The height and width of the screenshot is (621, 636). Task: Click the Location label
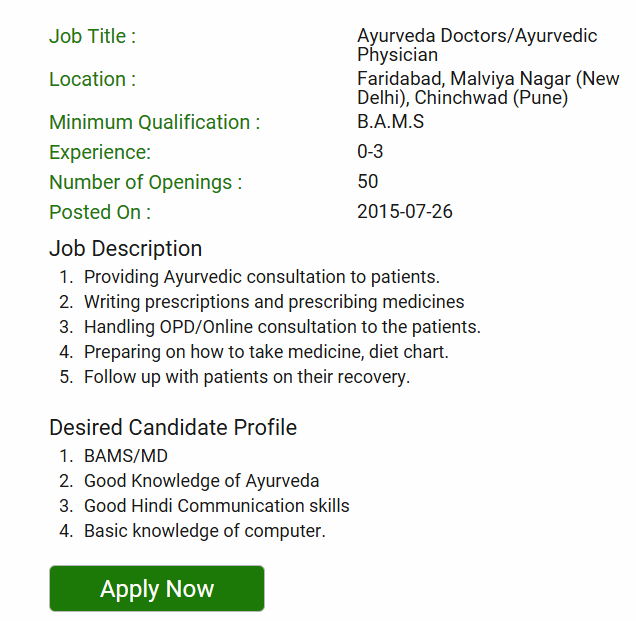click(92, 79)
